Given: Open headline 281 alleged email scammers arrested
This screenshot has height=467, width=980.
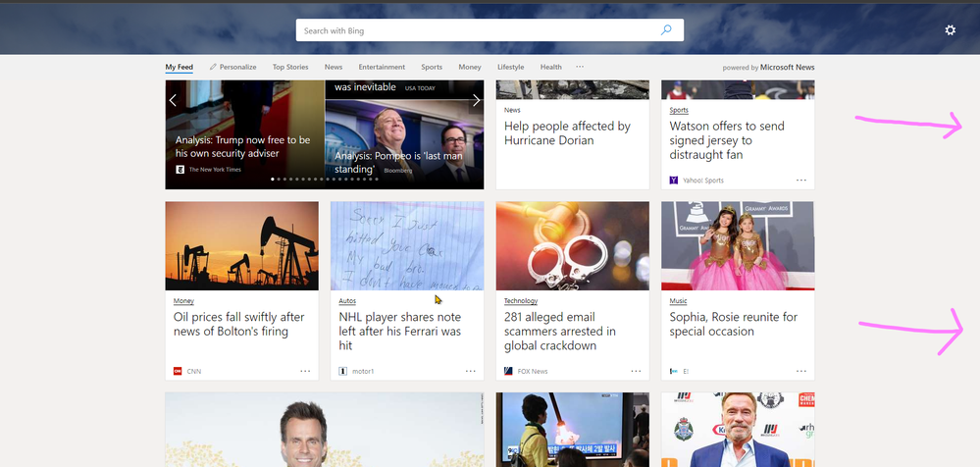Looking at the screenshot, I should 559,331.
